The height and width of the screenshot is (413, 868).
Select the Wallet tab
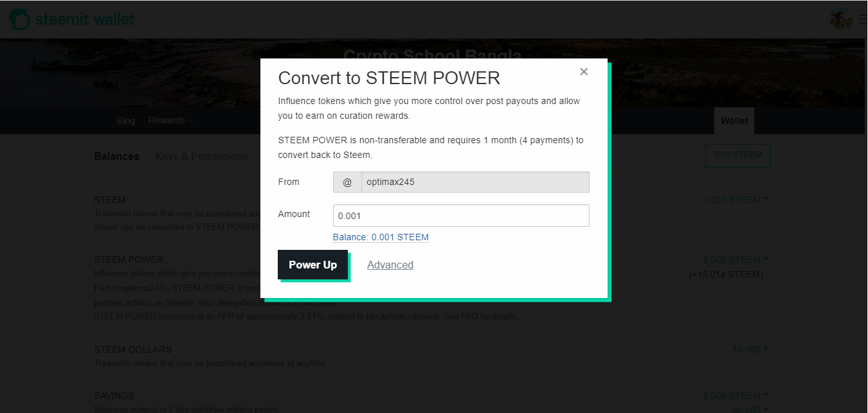[734, 121]
